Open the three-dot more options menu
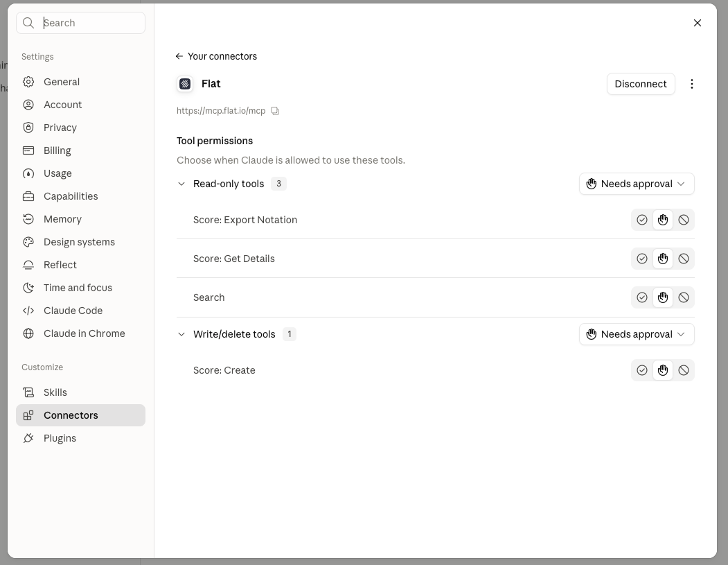This screenshot has height=565, width=728. click(x=692, y=84)
